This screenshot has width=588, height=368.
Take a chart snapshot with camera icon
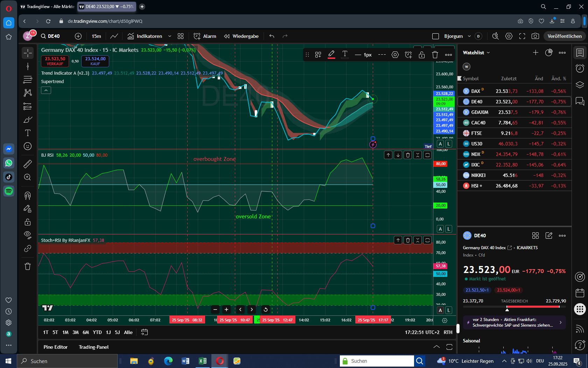[535, 36]
